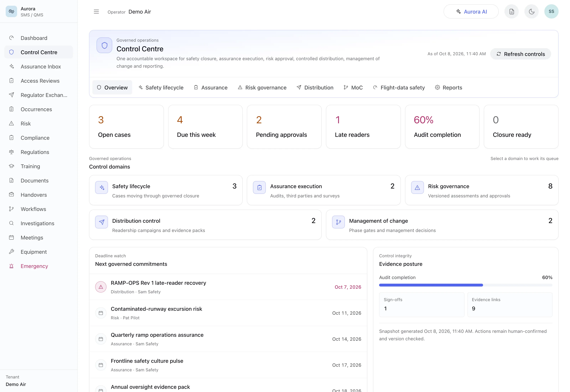This screenshot has height=392, width=570.
Task: Click the RAMP-OPS late-reader warning icon
Action: tap(101, 287)
